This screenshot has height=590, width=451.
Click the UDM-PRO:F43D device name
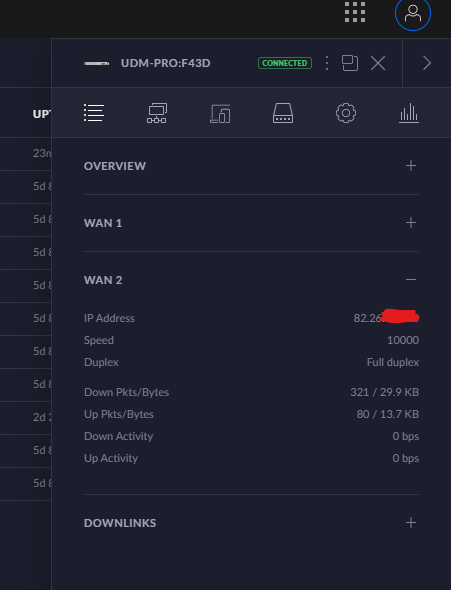(x=166, y=63)
